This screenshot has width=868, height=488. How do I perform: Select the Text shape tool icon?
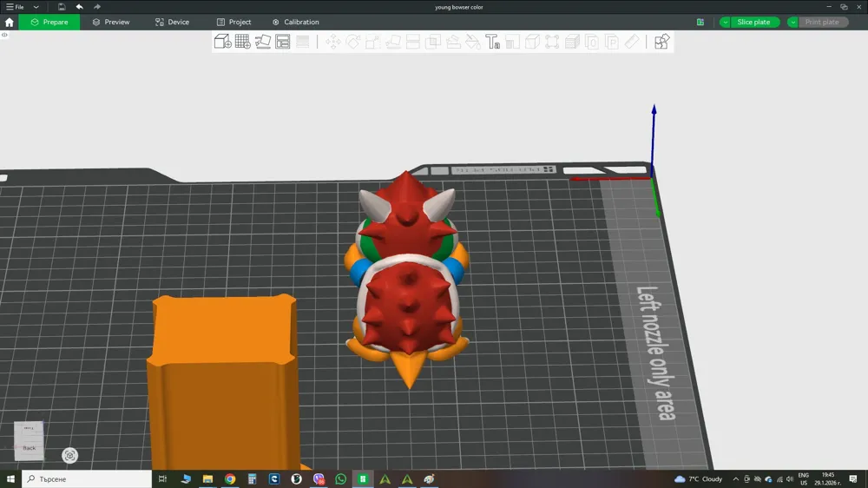click(493, 42)
